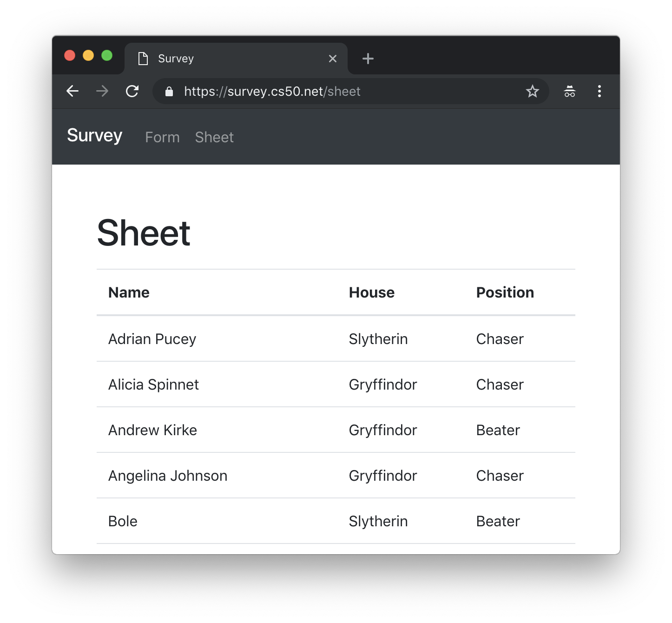Click the page icon in the Survey tab
This screenshot has width=672, height=623.
coord(142,58)
